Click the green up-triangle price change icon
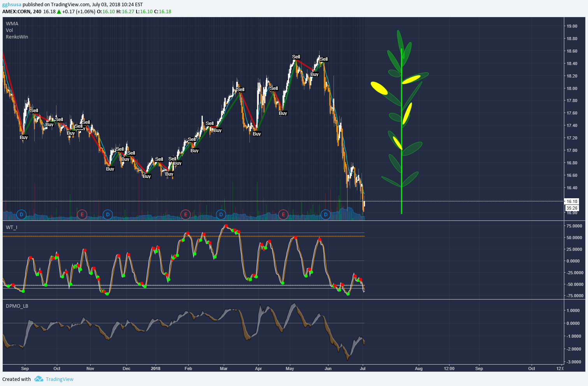588x386 pixels. pos(59,12)
